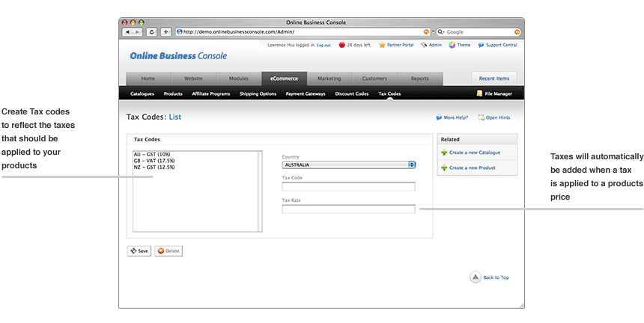Click the Open Hints icon
This screenshot has width=644, height=323.
point(481,117)
